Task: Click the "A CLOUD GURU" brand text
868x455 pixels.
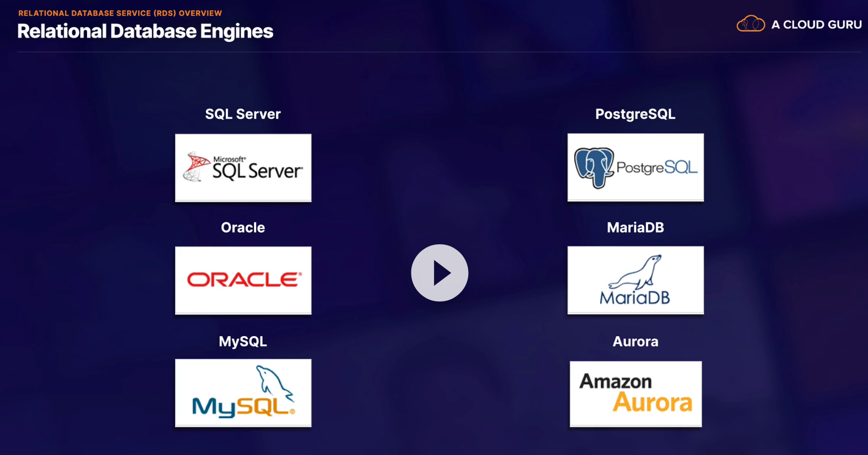Action: point(816,25)
